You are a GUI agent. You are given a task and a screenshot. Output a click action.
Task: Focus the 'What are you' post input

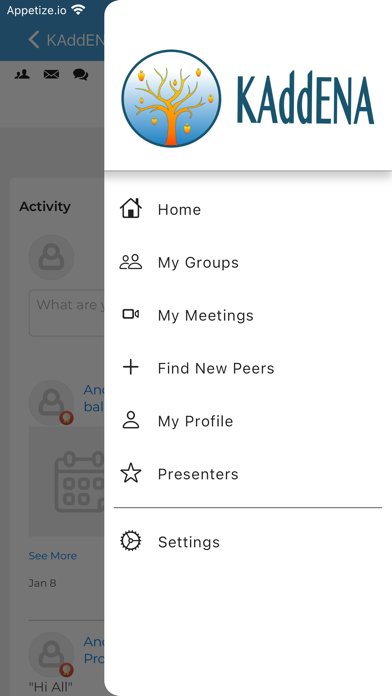coord(67,313)
